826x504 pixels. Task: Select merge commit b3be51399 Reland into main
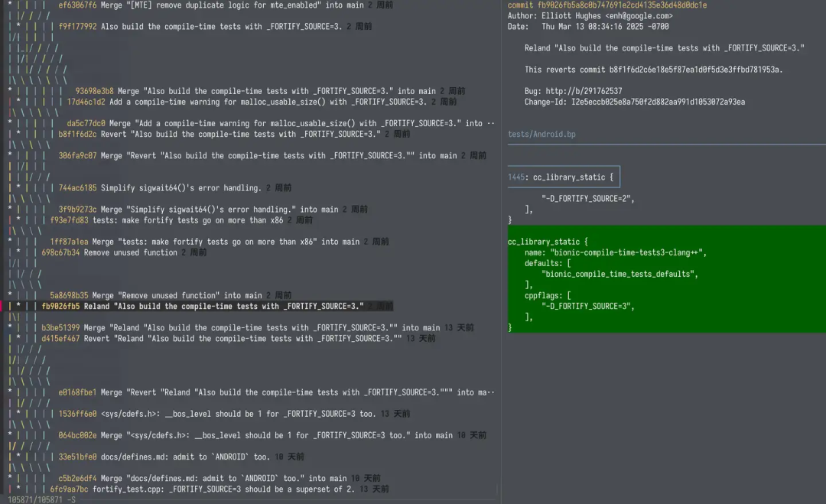(x=258, y=327)
